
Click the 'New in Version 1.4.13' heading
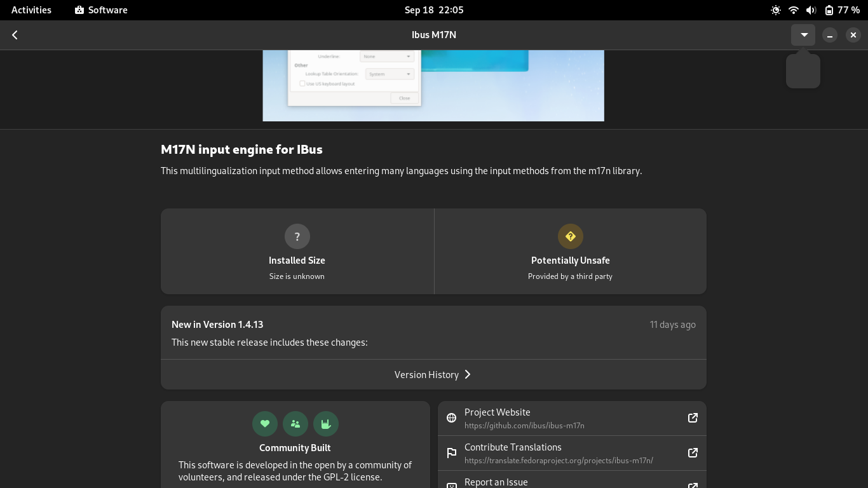(x=217, y=325)
